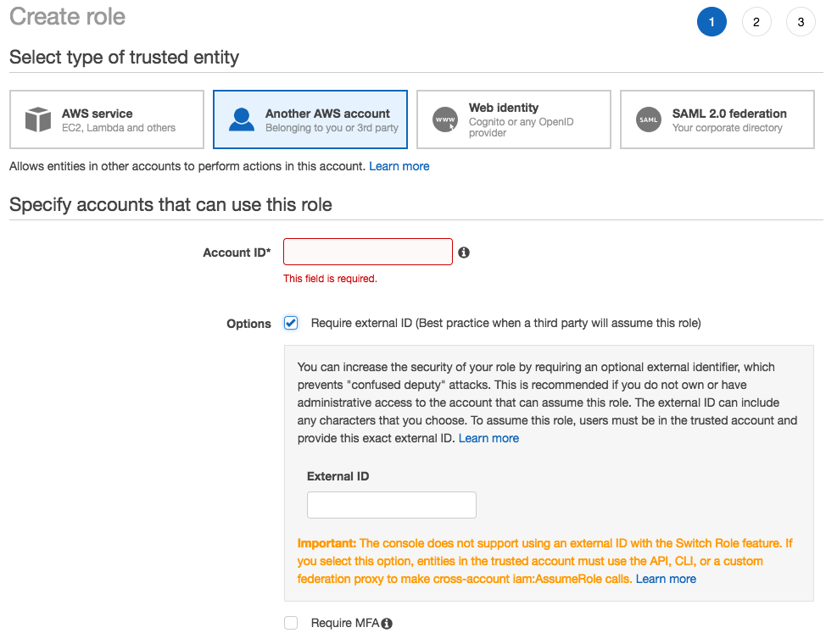Click the Account ID input field

[368, 252]
